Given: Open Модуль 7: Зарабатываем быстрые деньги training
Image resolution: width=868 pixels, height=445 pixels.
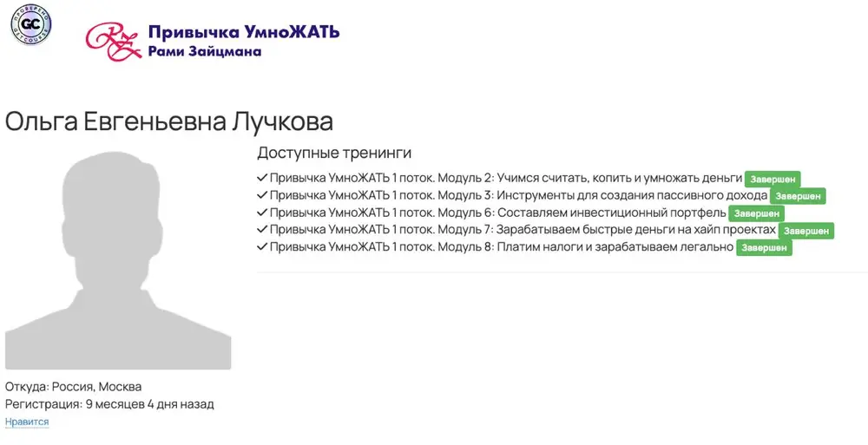Looking at the screenshot, I should (523, 230).
